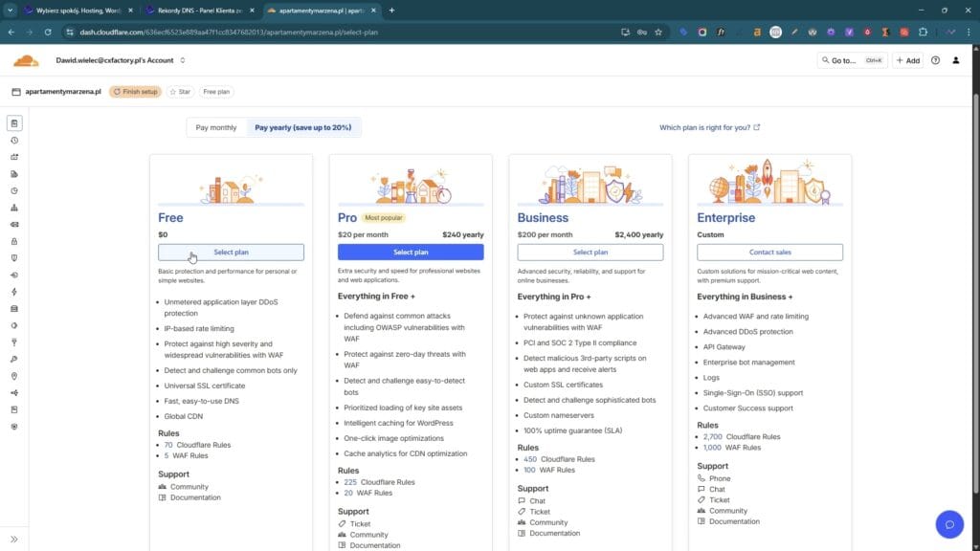Screen dimensions: 980x551
Task: Click the '70' Cloudflare Rules text in Free
Action: (x=168, y=446)
